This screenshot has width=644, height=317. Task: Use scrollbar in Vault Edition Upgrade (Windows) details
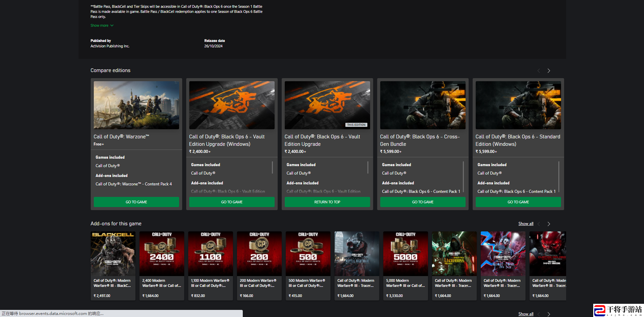[x=272, y=167]
